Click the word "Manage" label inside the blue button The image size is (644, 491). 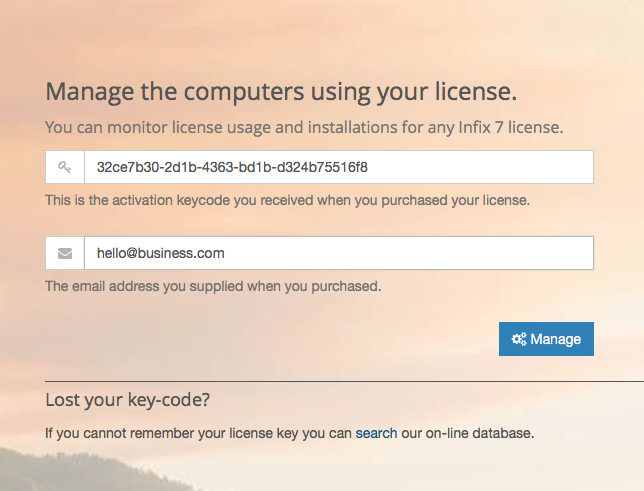click(556, 339)
